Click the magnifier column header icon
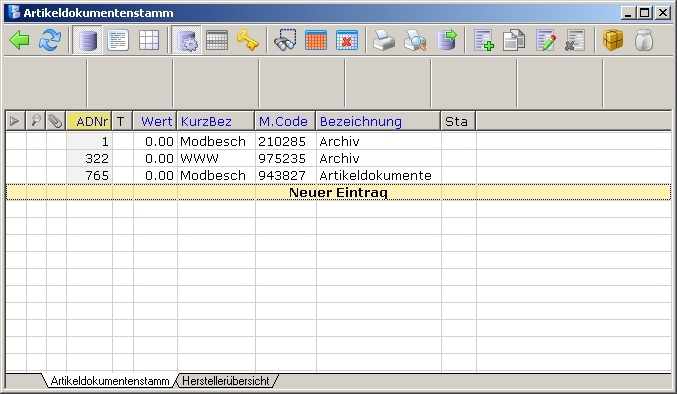This screenshot has width=677, height=394. [x=36, y=121]
